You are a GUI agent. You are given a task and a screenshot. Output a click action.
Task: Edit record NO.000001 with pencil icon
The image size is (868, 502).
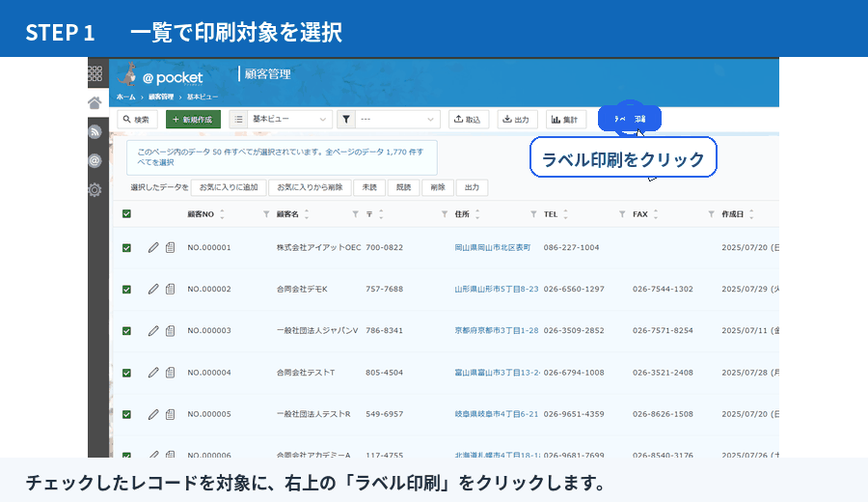[x=153, y=248]
